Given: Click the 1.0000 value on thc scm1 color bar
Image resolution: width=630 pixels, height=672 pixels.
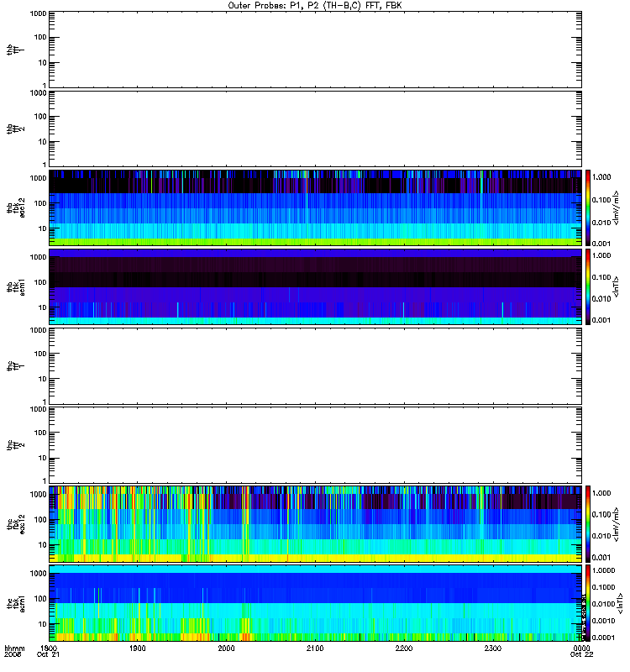Looking at the screenshot, I should 603,570.
